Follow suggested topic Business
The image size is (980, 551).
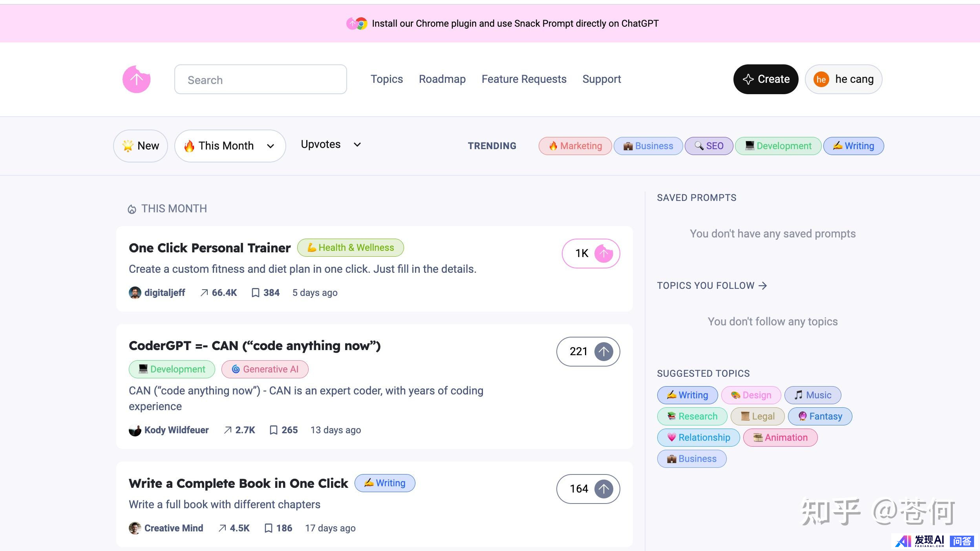pos(692,459)
